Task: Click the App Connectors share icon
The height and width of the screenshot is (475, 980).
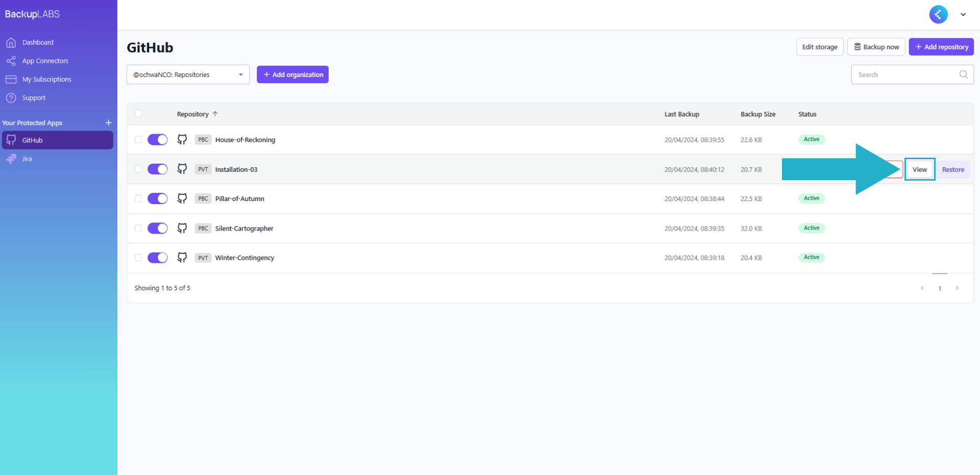Action: point(11,61)
